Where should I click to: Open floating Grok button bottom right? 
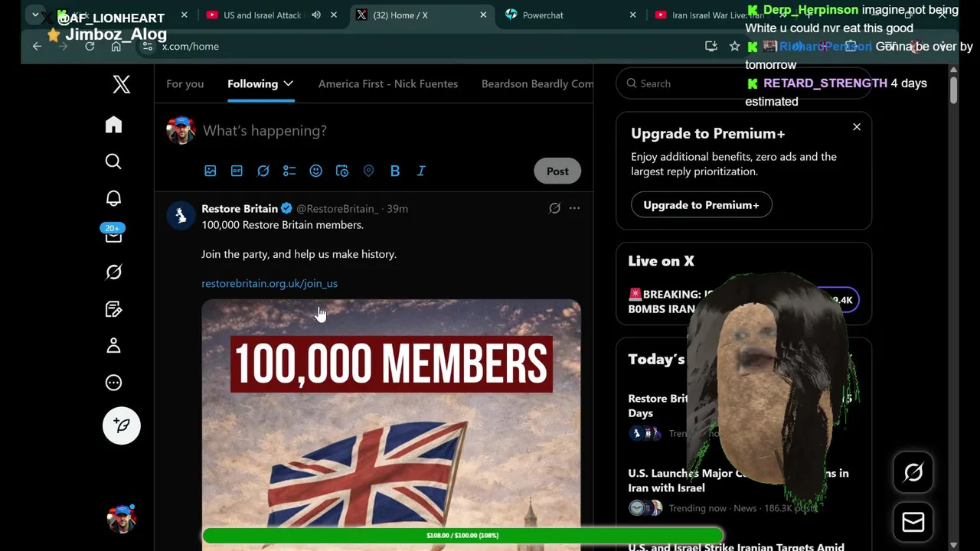tap(913, 473)
